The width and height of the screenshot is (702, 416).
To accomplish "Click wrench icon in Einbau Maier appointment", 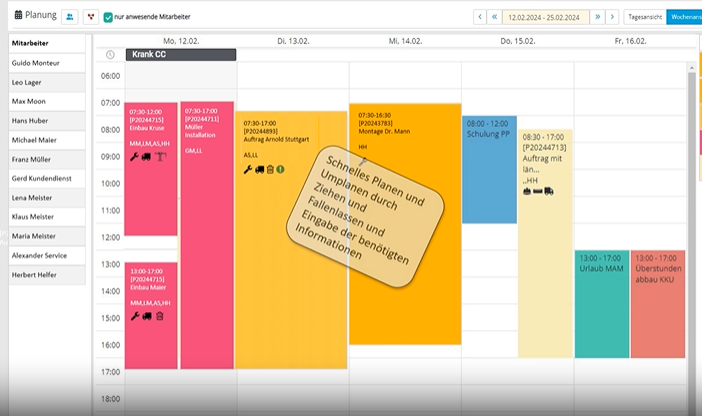I will click(135, 316).
